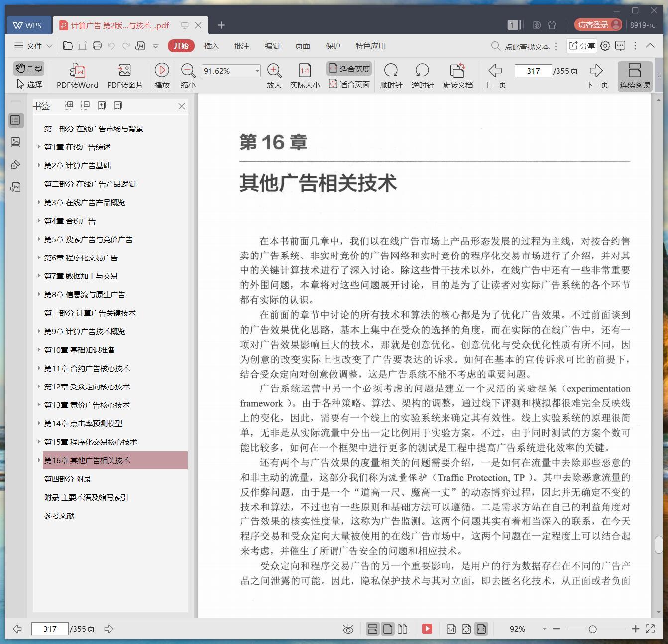
Task: Go to previous page (上一页)
Action: [x=495, y=76]
